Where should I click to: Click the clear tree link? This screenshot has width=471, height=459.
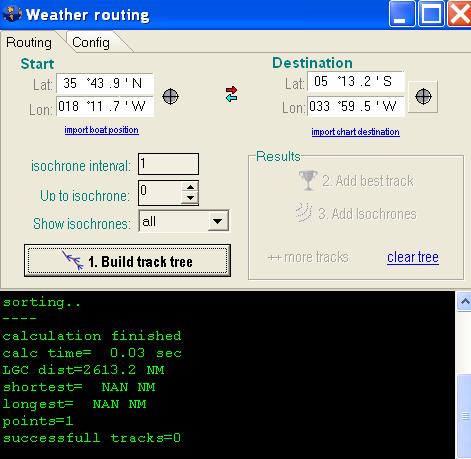413,257
